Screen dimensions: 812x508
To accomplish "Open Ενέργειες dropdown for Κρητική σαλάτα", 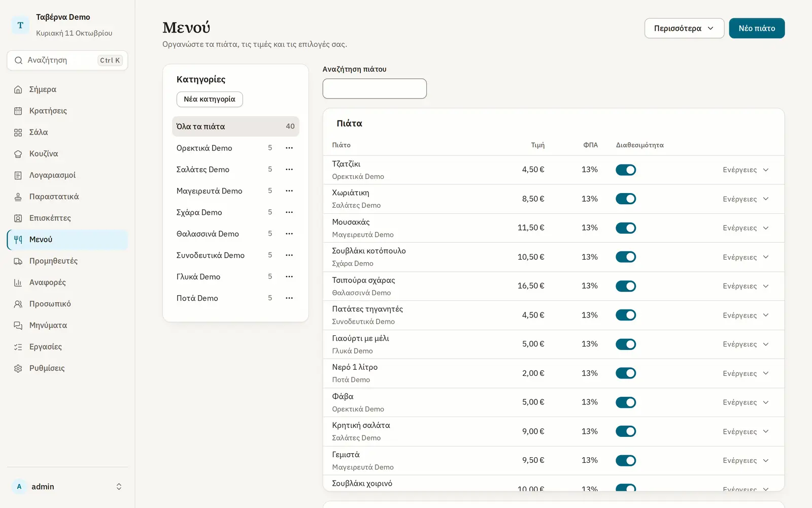I will point(746,432).
